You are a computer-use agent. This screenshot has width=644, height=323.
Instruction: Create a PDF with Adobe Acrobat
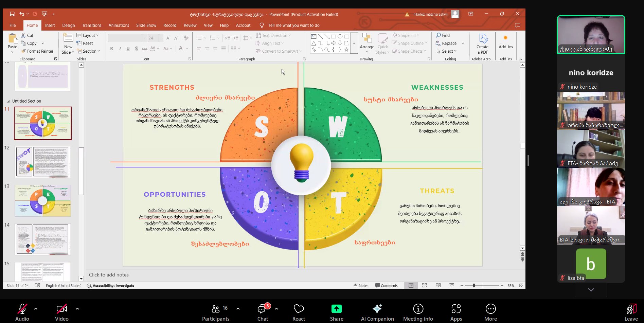point(482,43)
